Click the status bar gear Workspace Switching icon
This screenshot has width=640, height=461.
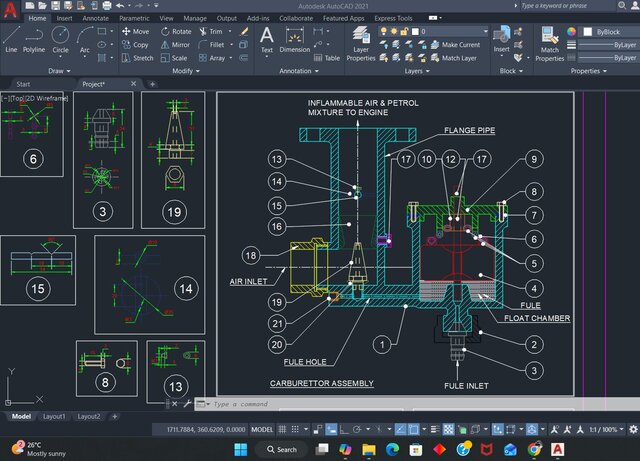coord(633,429)
